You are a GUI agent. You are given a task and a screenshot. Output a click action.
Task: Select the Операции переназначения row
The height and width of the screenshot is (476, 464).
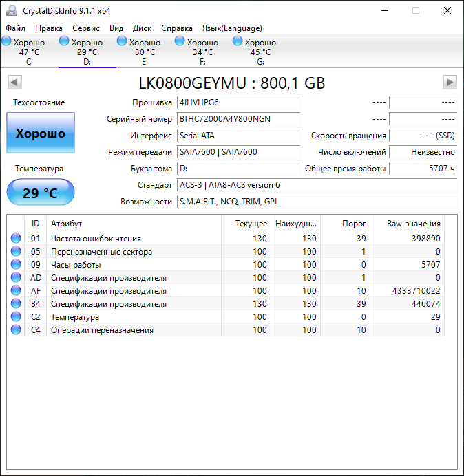pyautogui.click(x=226, y=329)
